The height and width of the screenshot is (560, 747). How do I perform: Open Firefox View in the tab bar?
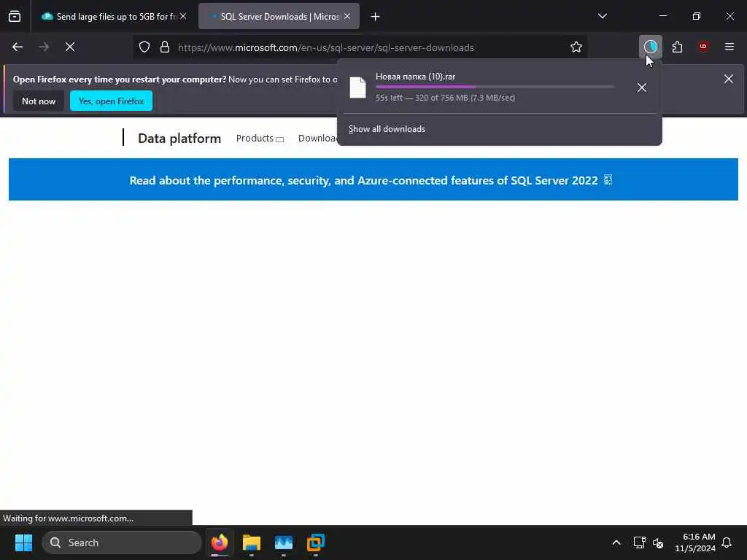tap(15, 16)
